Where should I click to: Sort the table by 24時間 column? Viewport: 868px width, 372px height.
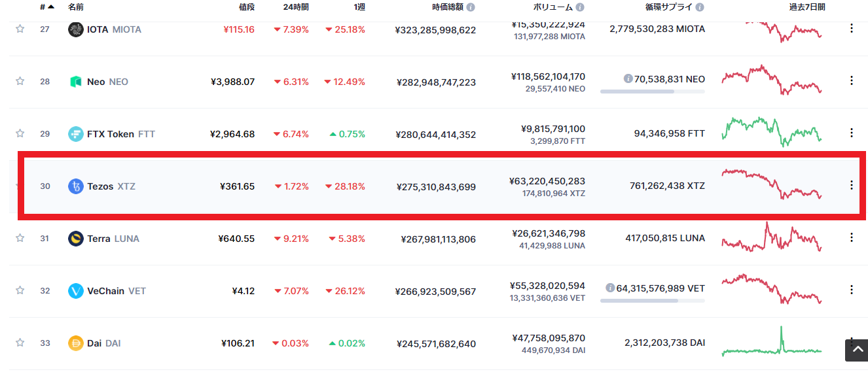click(296, 7)
